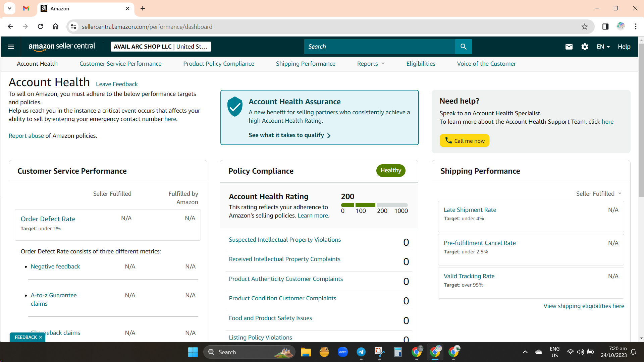The height and width of the screenshot is (362, 644).
Task: View site information icon in address bar
Action: tap(73, 26)
